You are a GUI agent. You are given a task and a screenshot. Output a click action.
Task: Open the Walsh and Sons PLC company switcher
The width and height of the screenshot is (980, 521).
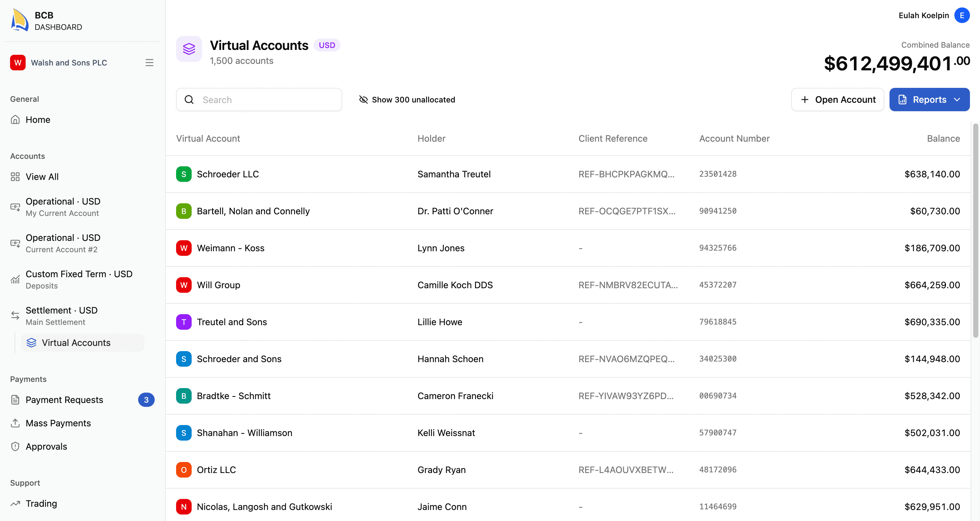point(82,63)
